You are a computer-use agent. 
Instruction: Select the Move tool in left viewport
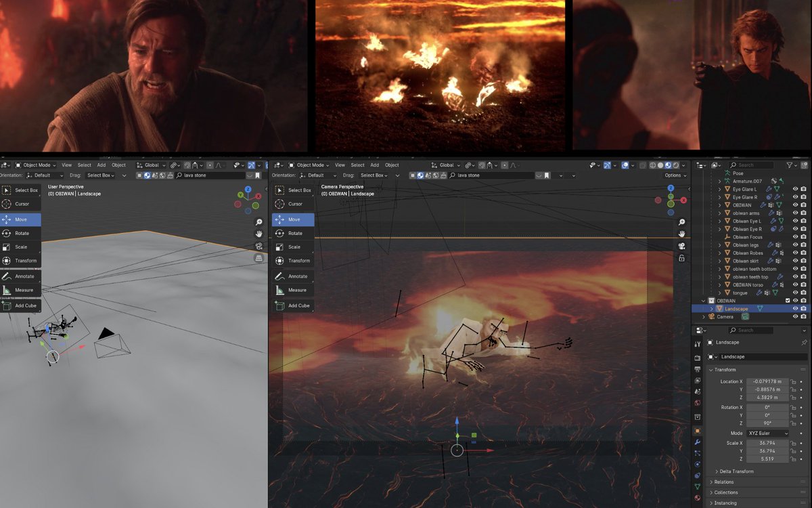tap(20, 219)
